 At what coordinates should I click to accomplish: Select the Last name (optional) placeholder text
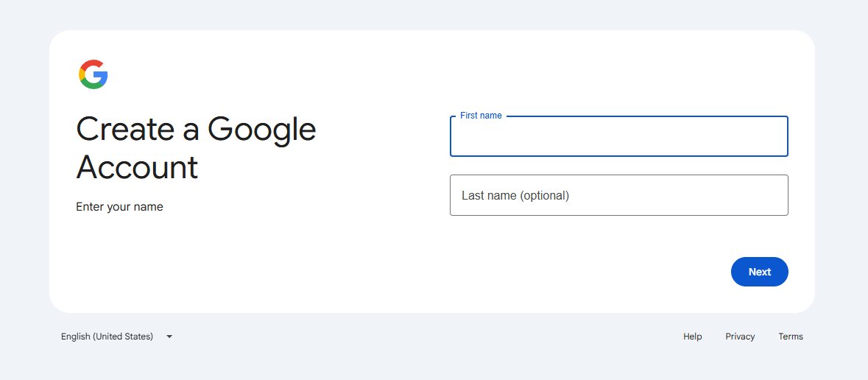515,196
